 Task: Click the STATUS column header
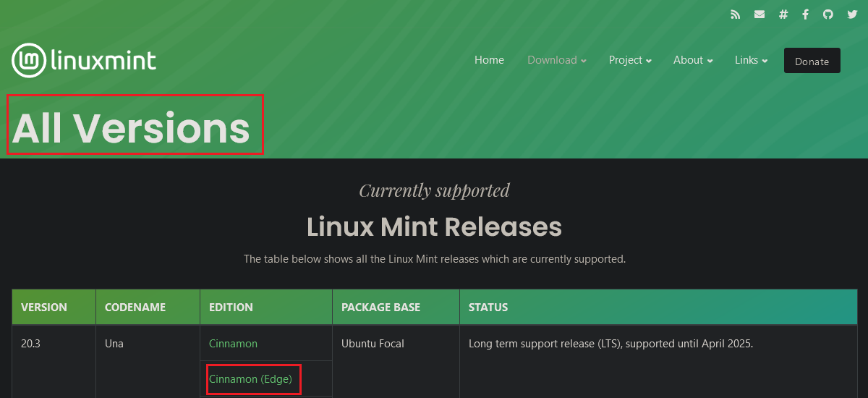click(658, 308)
